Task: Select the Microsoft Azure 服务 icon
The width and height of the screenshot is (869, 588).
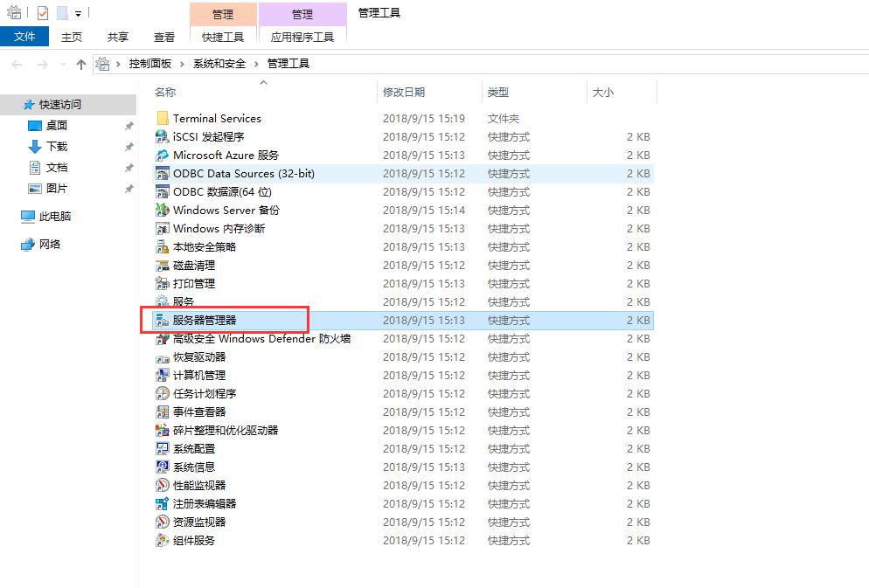Action: click(x=163, y=155)
